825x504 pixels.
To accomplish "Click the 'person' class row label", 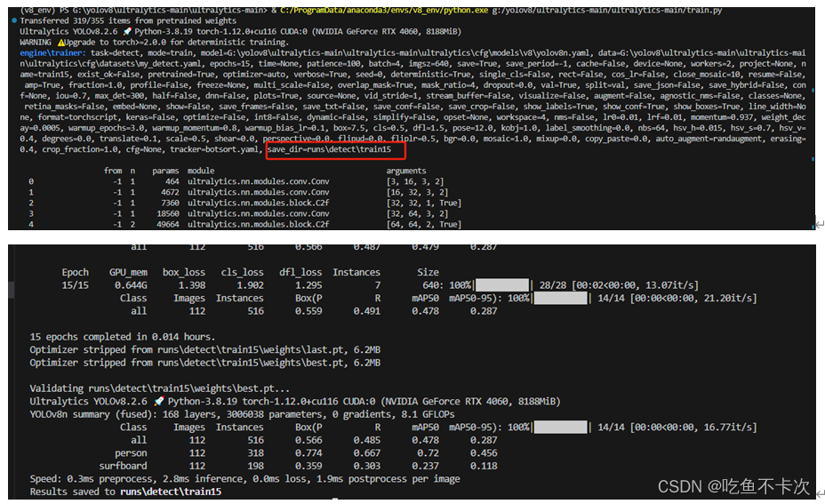I will tap(131, 453).
